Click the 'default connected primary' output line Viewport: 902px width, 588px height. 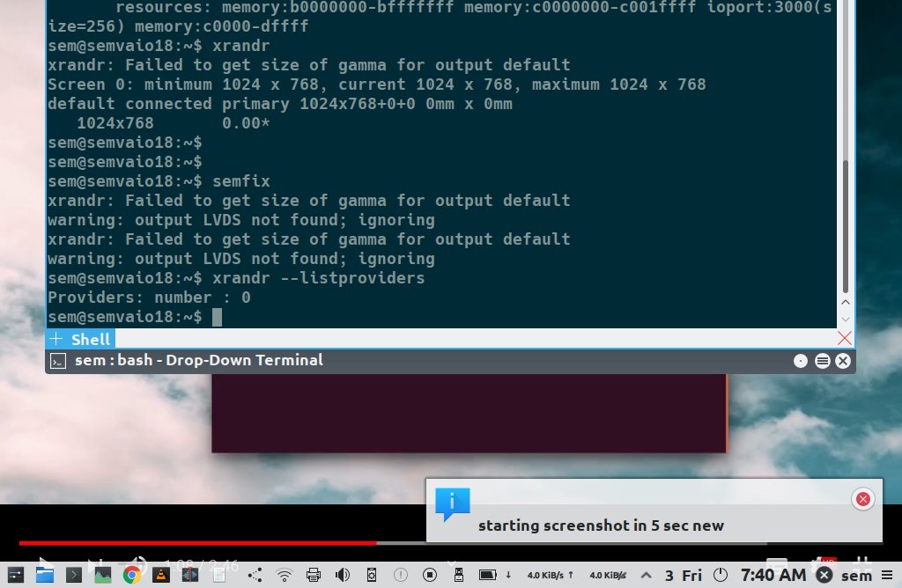click(279, 104)
